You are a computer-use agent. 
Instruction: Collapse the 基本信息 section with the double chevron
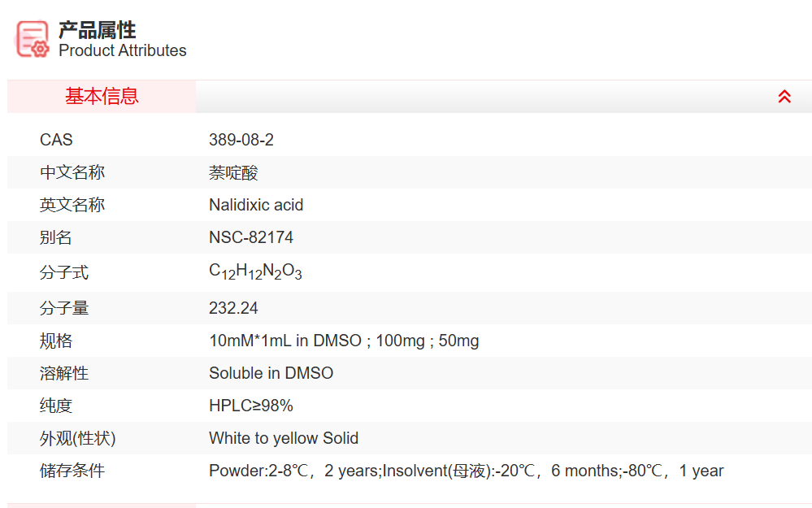click(784, 97)
